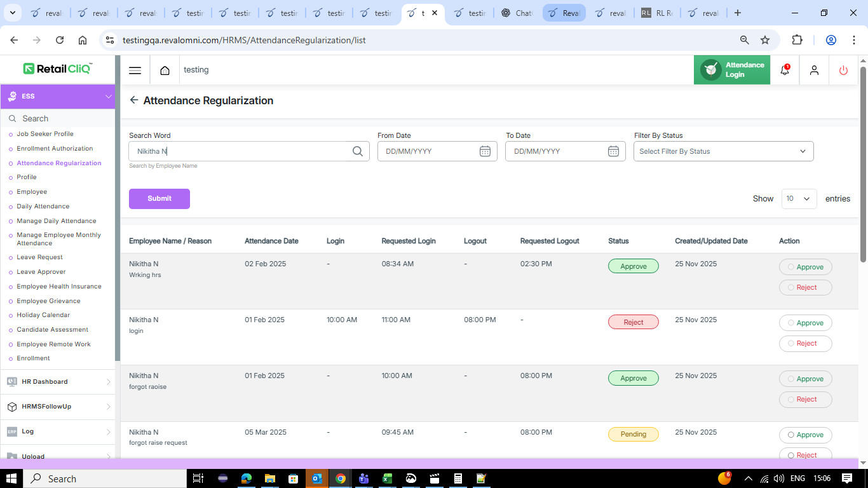Image resolution: width=868 pixels, height=488 pixels.
Task: Open the hamburger menu icon
Action: pyautogui.click(x=135, y=70)
